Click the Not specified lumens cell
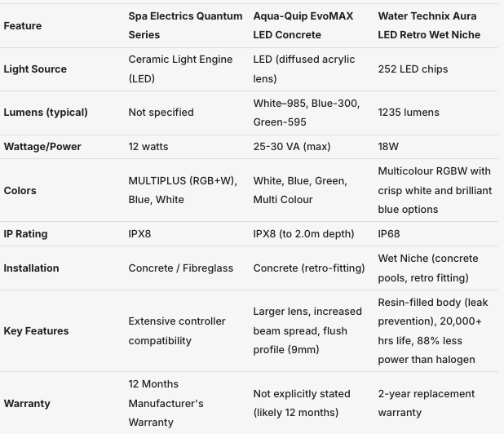The height and width of the screenshot is (434, 504). 161,113
